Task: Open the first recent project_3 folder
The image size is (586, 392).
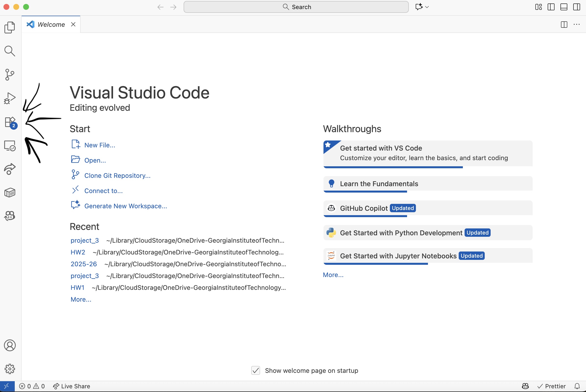Action: click(x=85, y=240)
